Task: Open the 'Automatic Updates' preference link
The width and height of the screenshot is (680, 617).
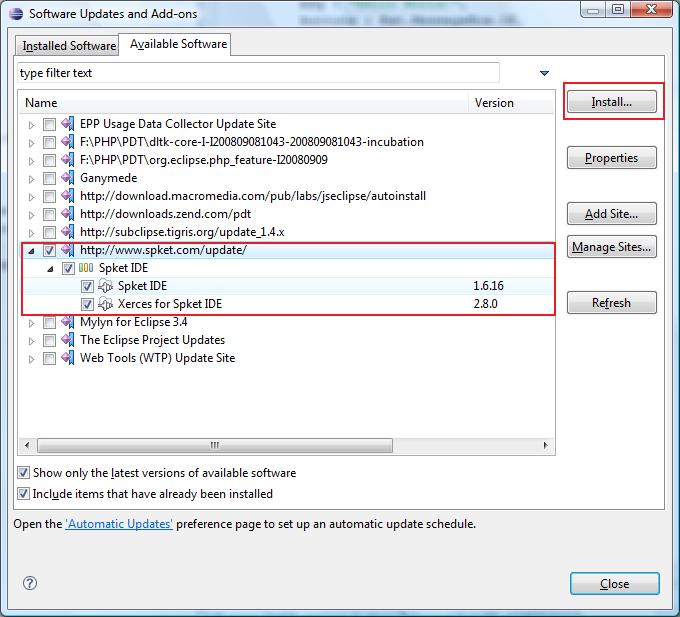Action: coord(119,524)
